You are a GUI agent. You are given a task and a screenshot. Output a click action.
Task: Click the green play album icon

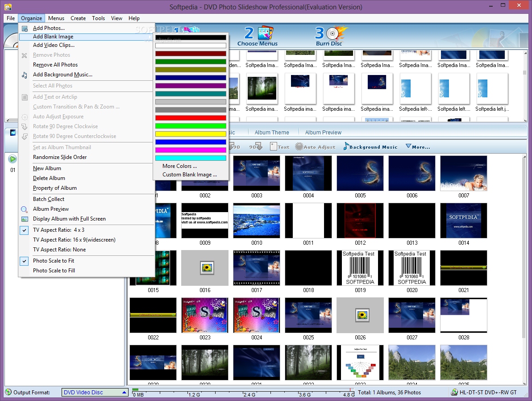coord(12,159)
